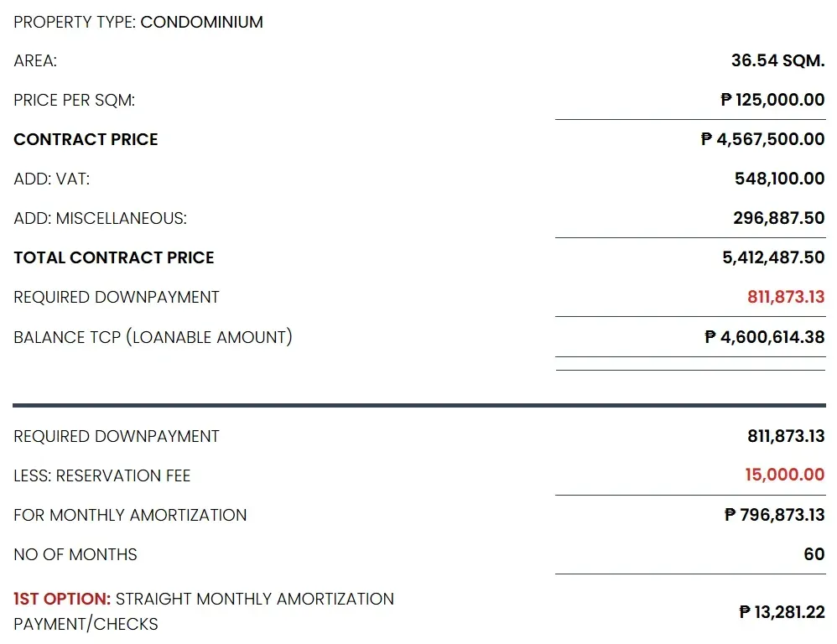Select the red reservation fee 15,000.00

(x=785, y=475)
